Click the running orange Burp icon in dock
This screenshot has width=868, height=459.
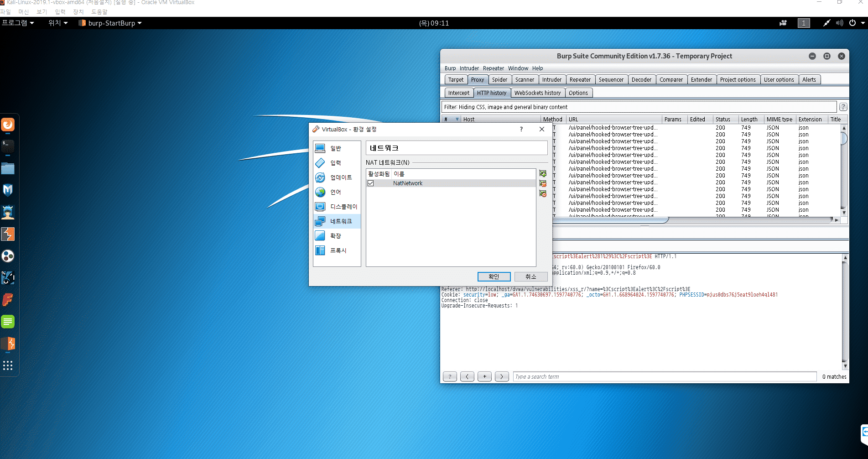(8, 344)
